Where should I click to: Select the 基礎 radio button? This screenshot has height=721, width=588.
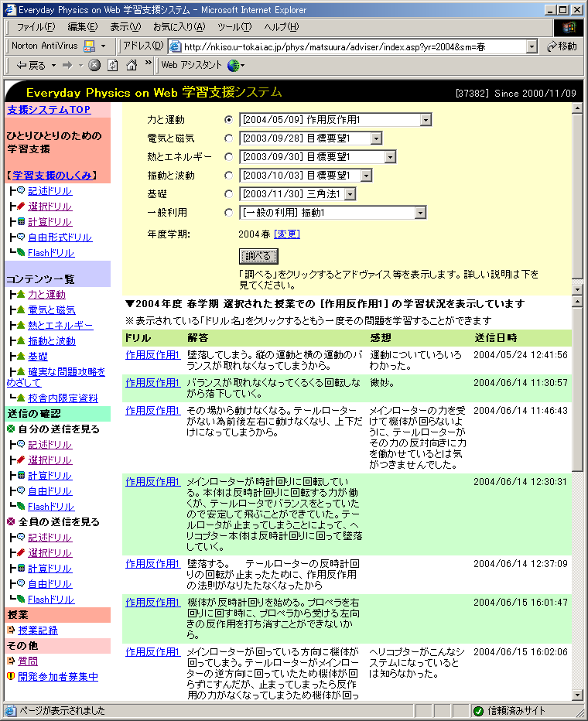(228, 194)
